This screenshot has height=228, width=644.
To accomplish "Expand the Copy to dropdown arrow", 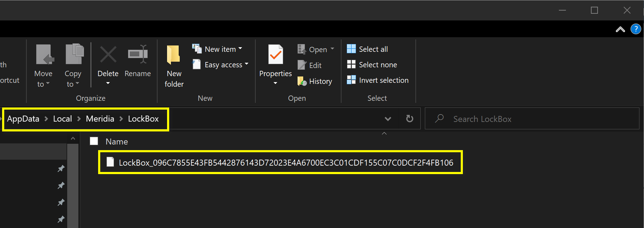I will click(77, 84).
